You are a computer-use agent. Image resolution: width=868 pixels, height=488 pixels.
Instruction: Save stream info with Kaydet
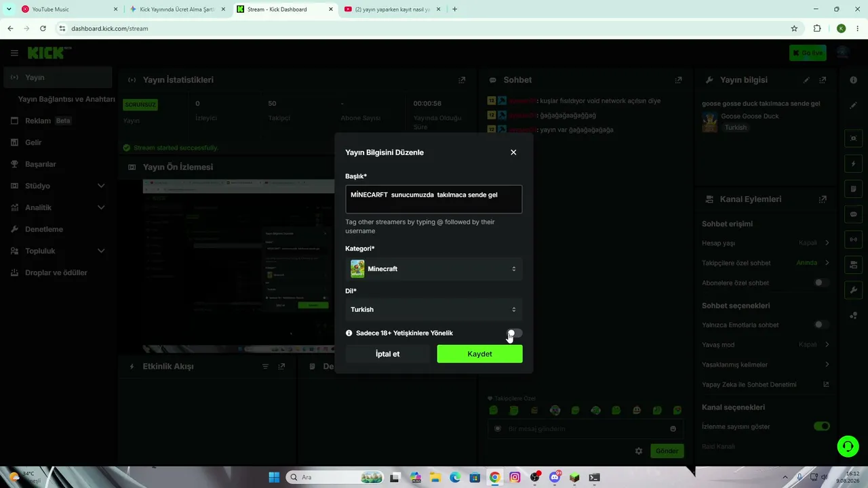coord(479,354)
